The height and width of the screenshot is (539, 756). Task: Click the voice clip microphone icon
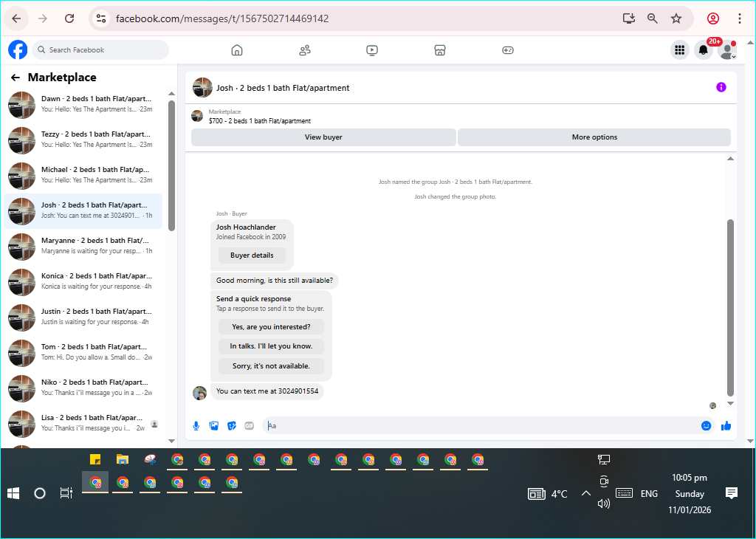coord(196,426)
